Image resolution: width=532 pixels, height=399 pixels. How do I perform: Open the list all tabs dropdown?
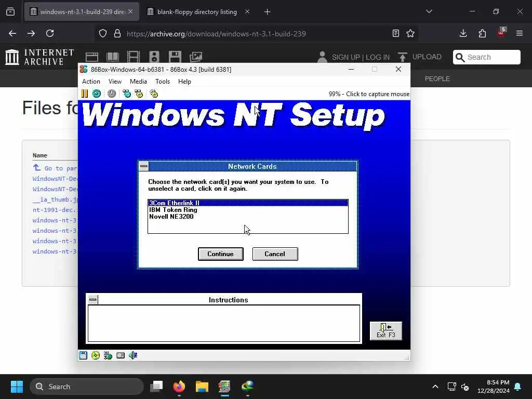[429, 11]
